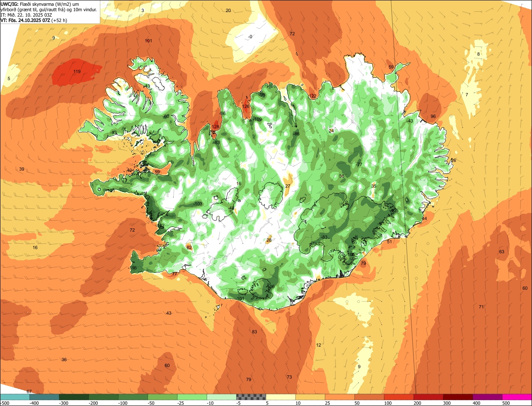Screen dimensions: 532x406
Task: Click the value 63 over the eastern ocean
Action: tap(502, 252)
